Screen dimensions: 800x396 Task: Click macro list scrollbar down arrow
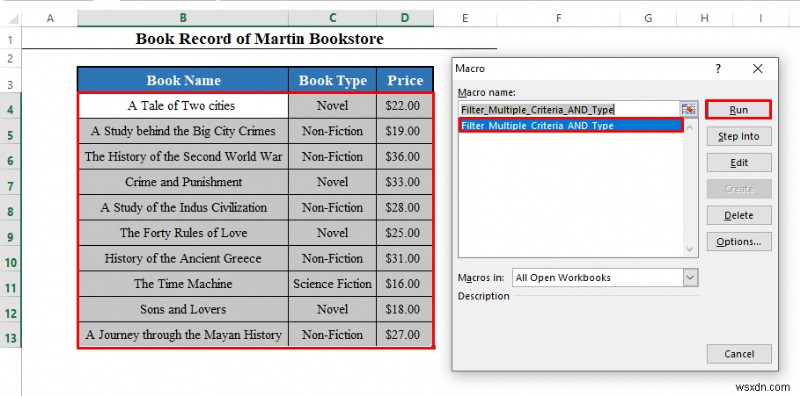click(690, 250)
